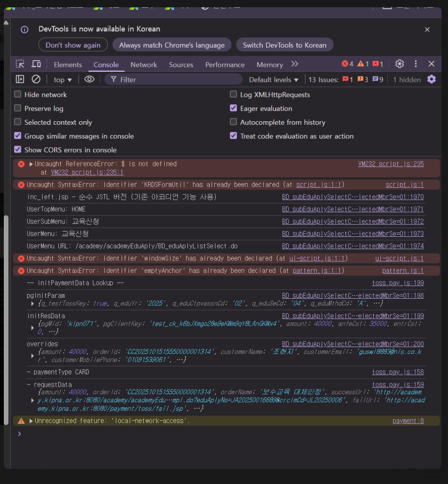Expand the pgInitParam object
This screenshot has width=448, height=484.
click(x=33, y=304)
